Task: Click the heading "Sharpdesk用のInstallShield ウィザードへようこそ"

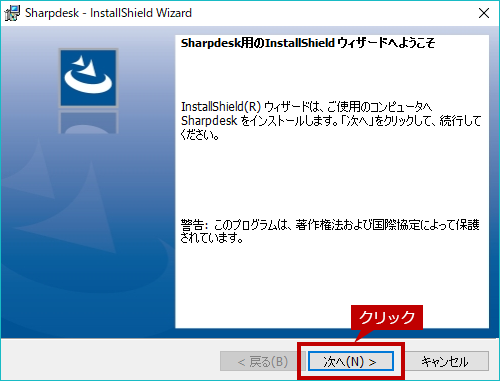Action: pos(308,43)
